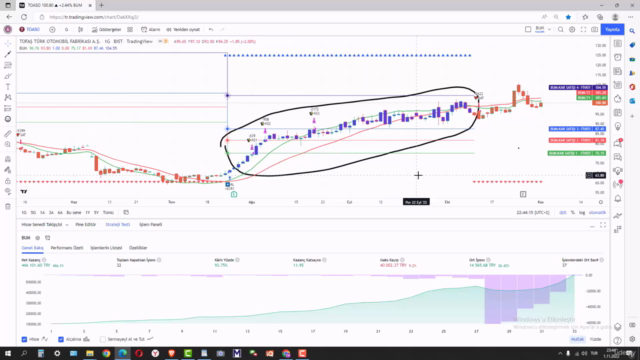Lock all drawing tools
Viewport: 640px width, 360px height.
[8, 181]
